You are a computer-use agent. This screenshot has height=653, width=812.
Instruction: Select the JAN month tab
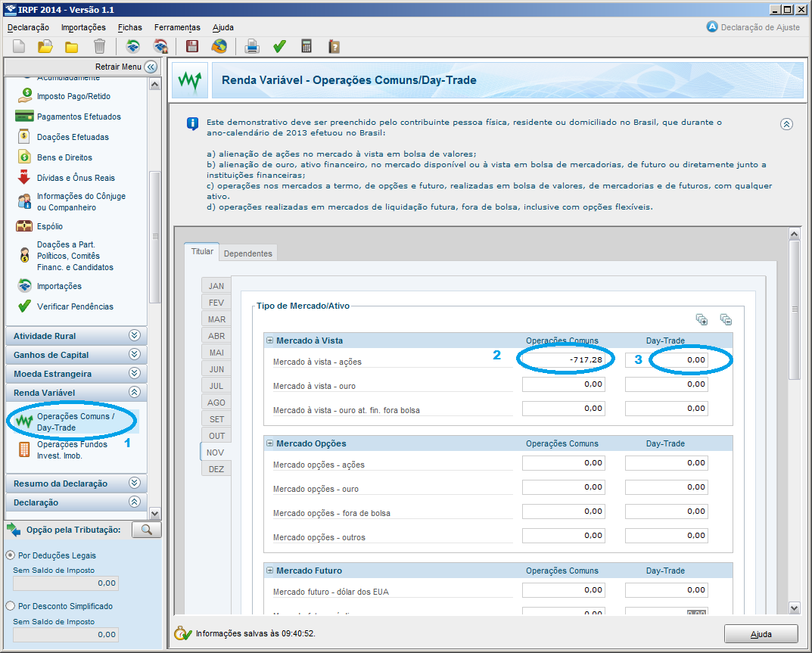[x=216, y=286]
